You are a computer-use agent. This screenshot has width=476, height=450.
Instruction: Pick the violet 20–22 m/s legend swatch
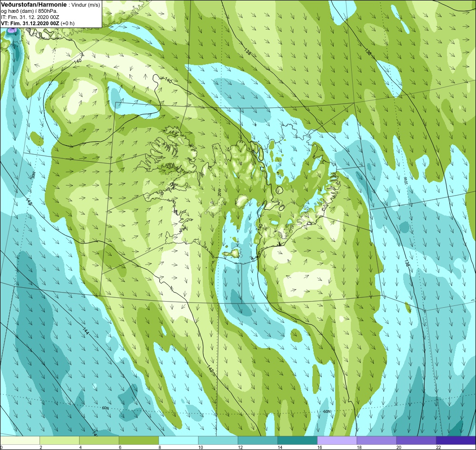click(x=416, y=440)
